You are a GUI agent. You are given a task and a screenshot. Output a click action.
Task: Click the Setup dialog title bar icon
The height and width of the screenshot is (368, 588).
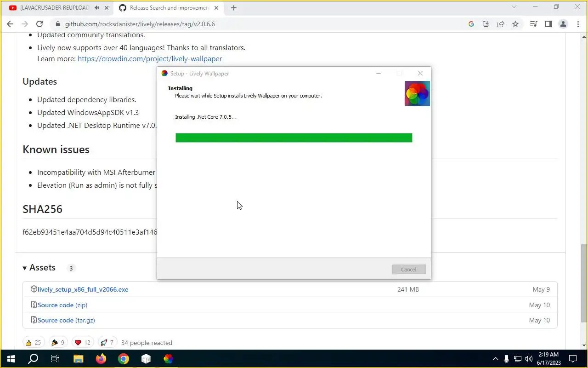tap(164, 73)
